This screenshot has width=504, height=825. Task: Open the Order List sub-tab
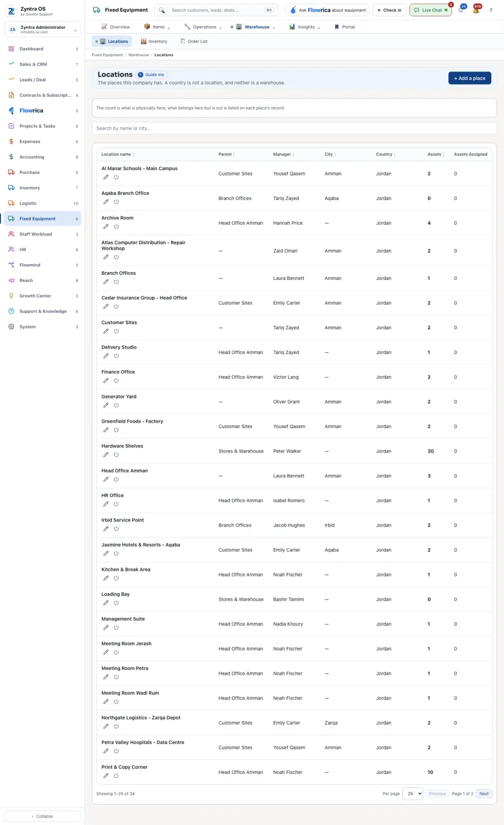tap(194, 41)
